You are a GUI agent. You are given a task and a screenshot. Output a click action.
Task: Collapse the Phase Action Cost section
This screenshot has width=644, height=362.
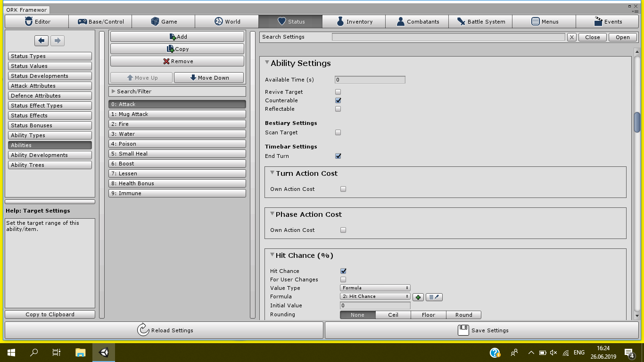coord(272,214)
